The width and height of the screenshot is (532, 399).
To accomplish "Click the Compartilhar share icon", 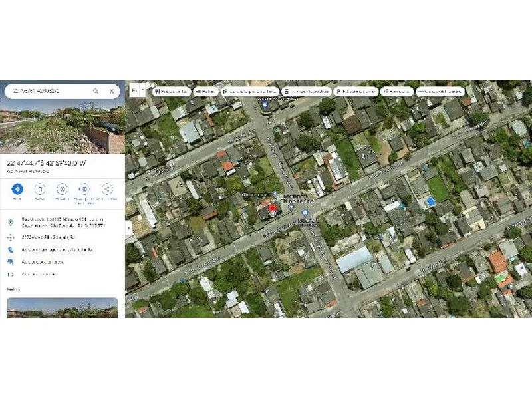I will click(x=106, y=189).
